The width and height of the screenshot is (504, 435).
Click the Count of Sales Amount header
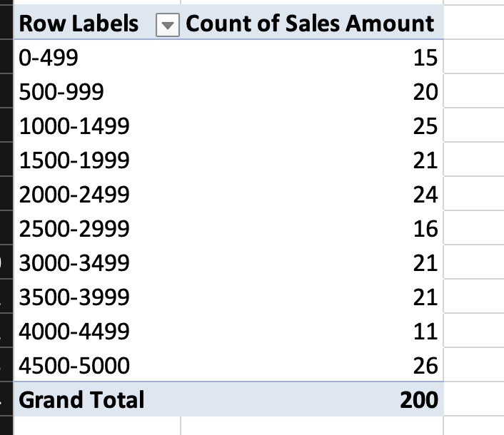[310, 24]
